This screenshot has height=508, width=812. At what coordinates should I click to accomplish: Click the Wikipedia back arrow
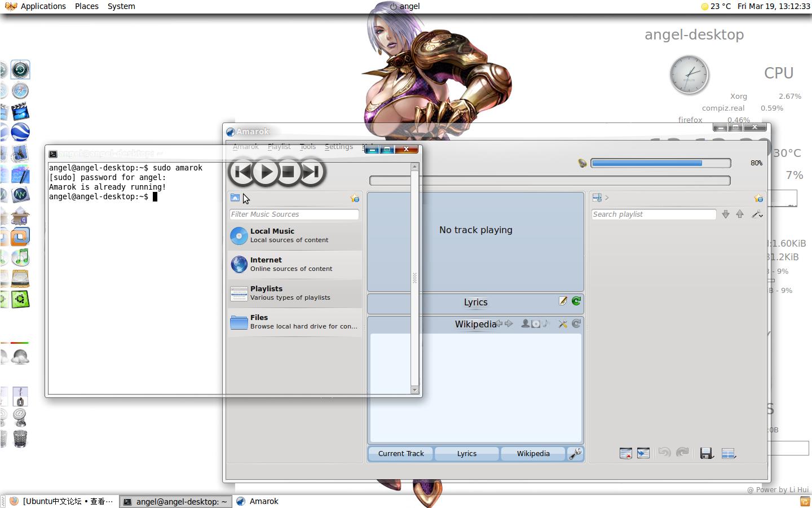[499, 323]
